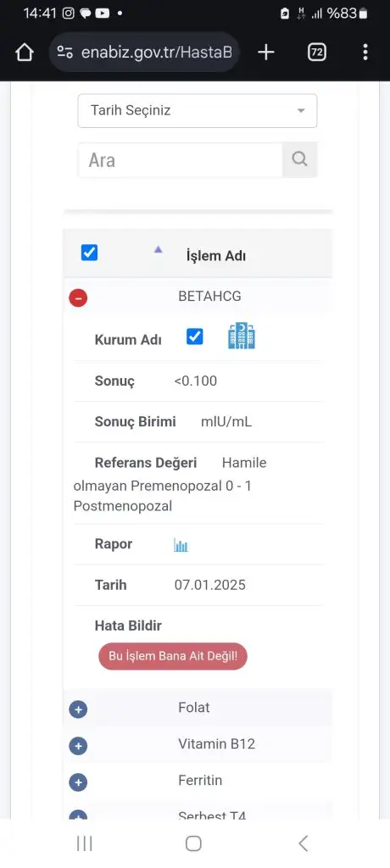Click into the Ara search field
390x868 pixels.
(180, 160)
